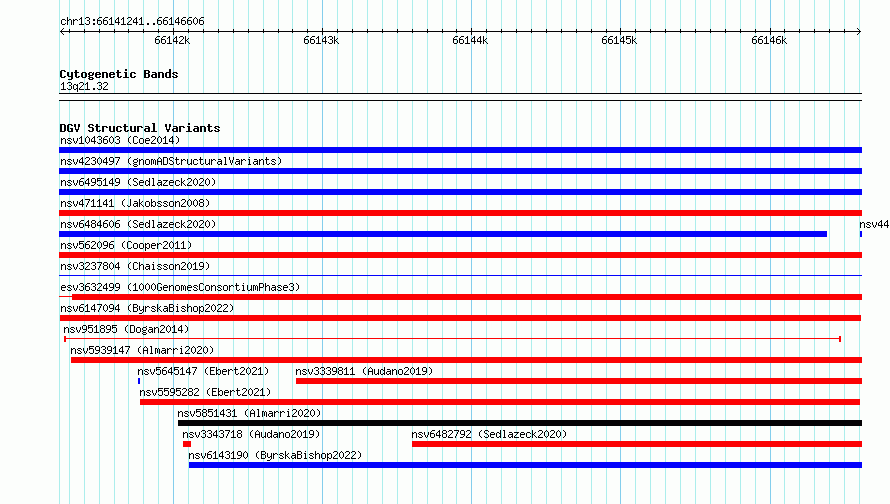Open esv3632499 (1000GenomesConsortiumPhase3) label
Image resolution: width=890 pixels, height=504 pixels.
click(180, 287)
